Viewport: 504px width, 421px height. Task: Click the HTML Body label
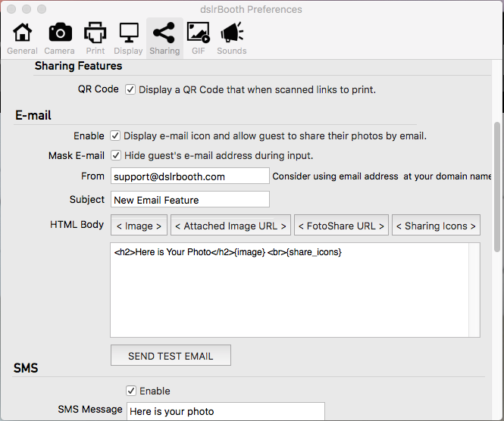(x=77, y=224)
